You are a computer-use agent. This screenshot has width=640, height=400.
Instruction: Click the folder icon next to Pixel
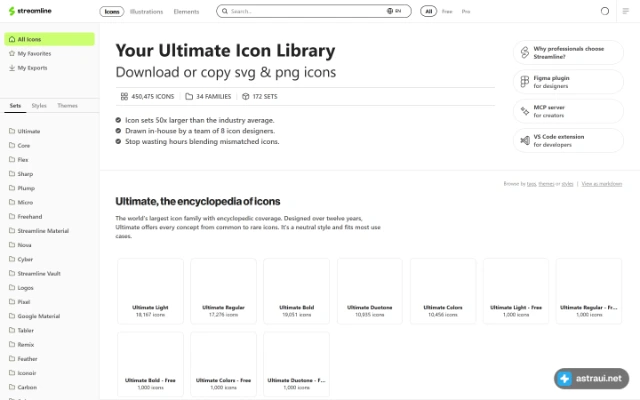[x=12, y=302]
